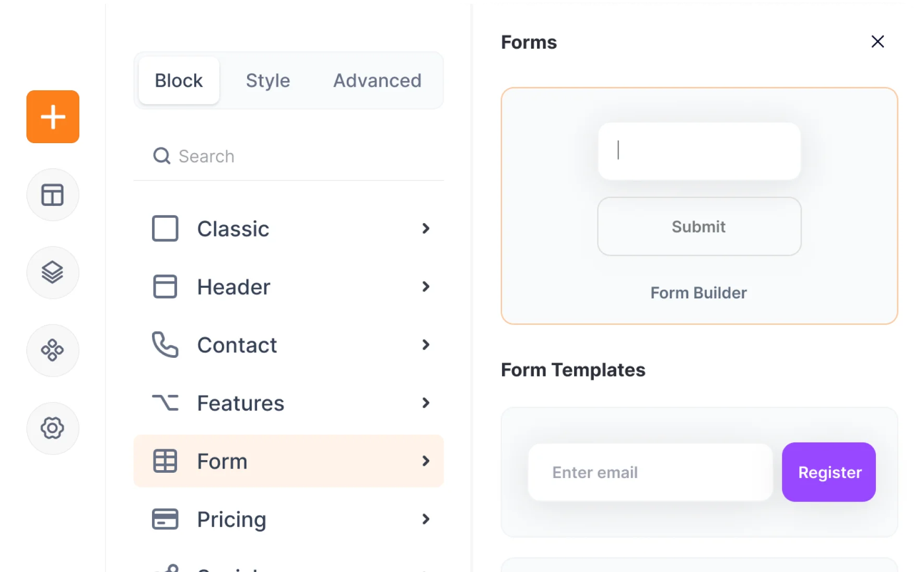Select the Form category row
This screenshot has width=924, height=572.
click(x=288, y=461)
